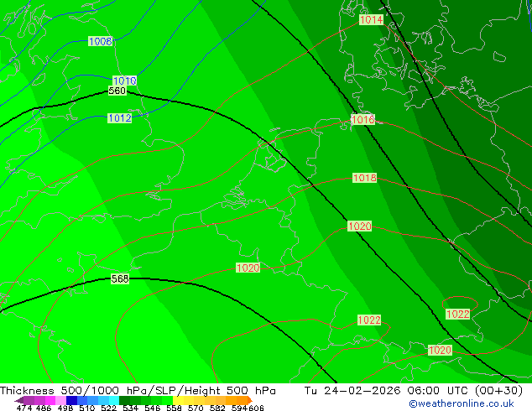Image resolution: width=532 pixels, height=411 pixels.
Task: Click the light pink legend swatch
Action: pos(60,400)
